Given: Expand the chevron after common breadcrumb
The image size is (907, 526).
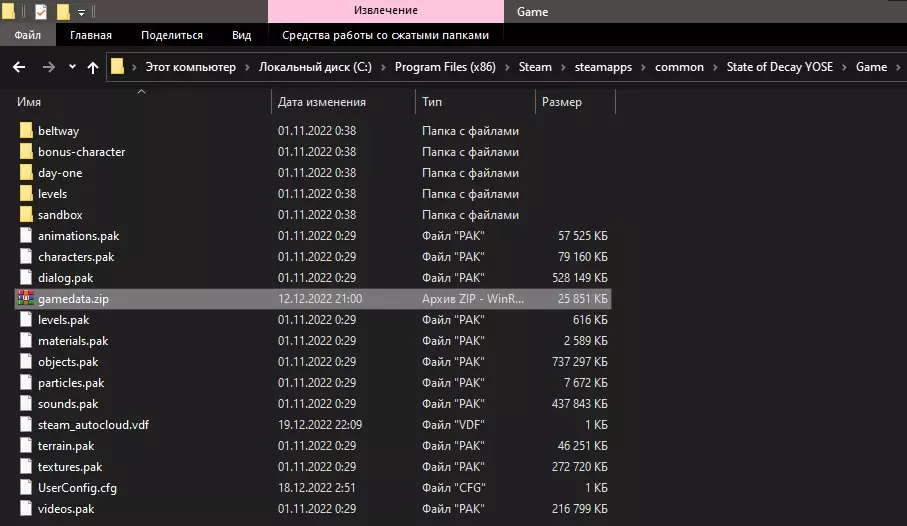Looking at the screenshot, I should click(x=715, y=67).
